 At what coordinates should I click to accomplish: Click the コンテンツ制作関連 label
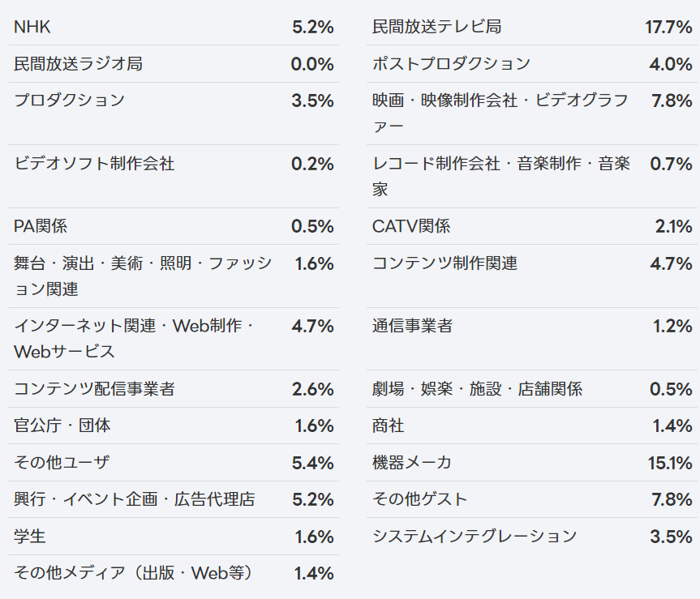pyautogui.click(x=445, y=263)
